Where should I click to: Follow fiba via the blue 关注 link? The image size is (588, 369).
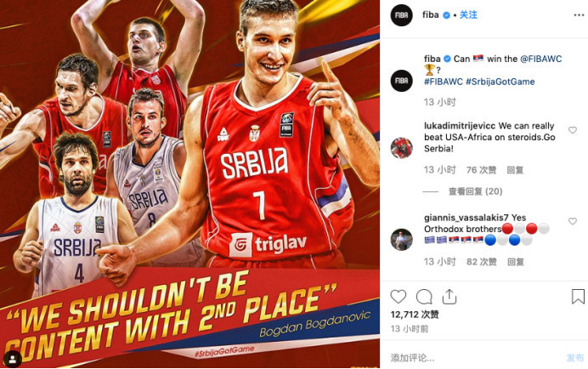click(x=468, y=15)
